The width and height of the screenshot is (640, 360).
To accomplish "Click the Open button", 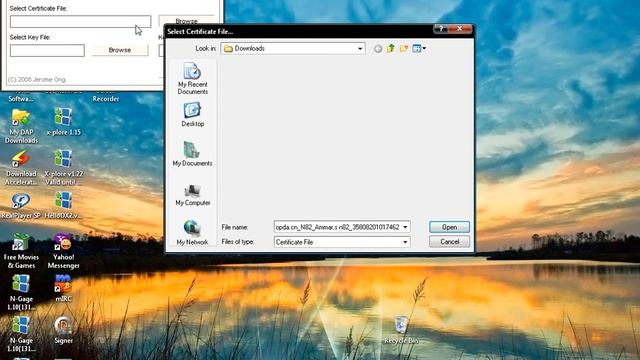I will (449, 227).
